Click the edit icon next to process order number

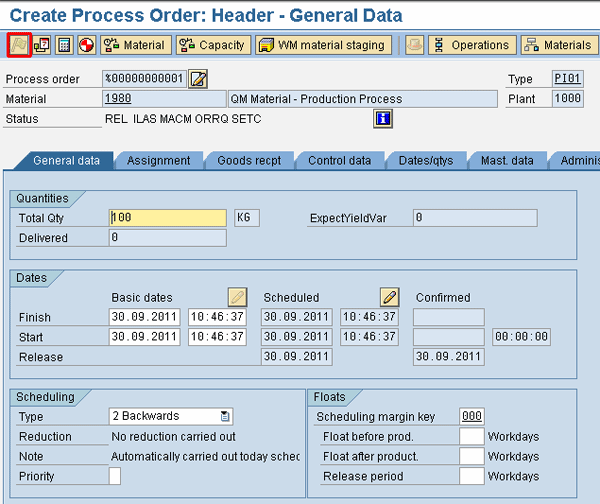198,79
